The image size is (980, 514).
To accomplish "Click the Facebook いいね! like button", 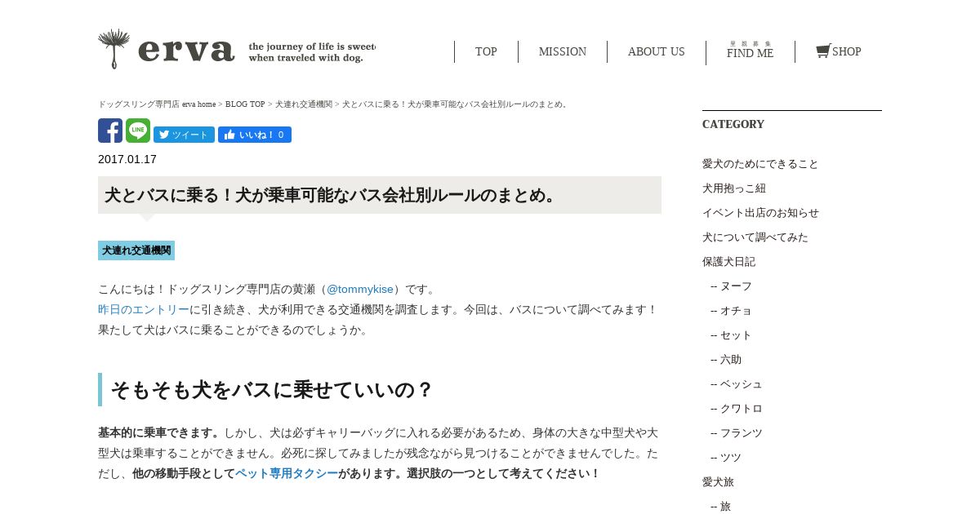I will tap(255, 135).
